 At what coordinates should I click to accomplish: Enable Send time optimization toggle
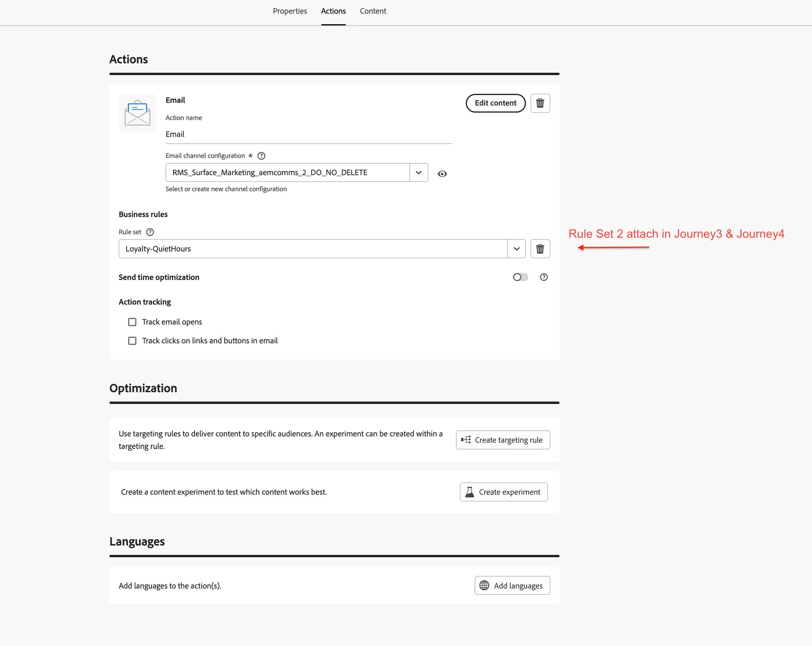[520, 277]
